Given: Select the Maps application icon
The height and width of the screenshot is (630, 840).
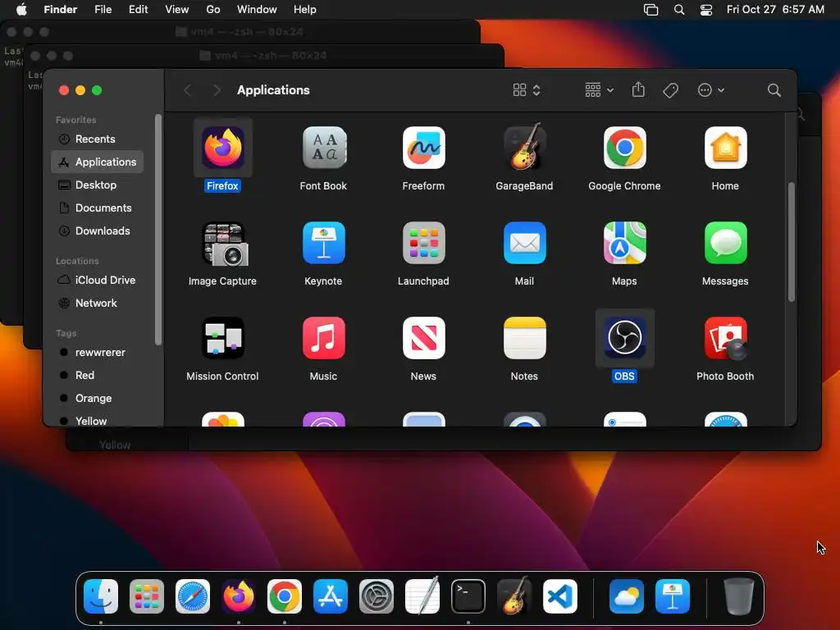Looking at the screenshot, I should pos(624,243).
